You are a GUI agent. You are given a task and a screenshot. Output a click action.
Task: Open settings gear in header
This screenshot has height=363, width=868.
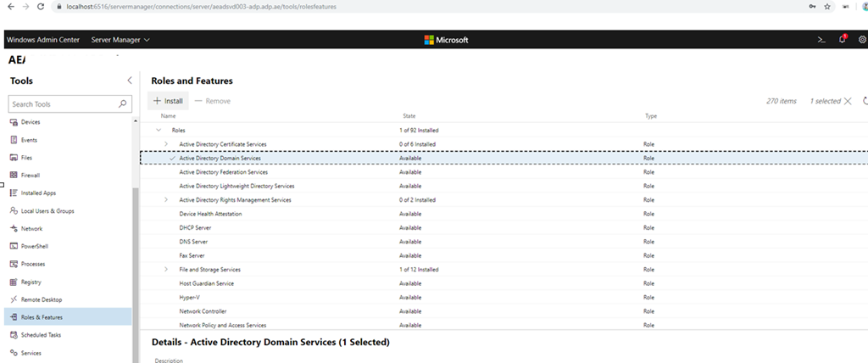(x=862, y=39)
